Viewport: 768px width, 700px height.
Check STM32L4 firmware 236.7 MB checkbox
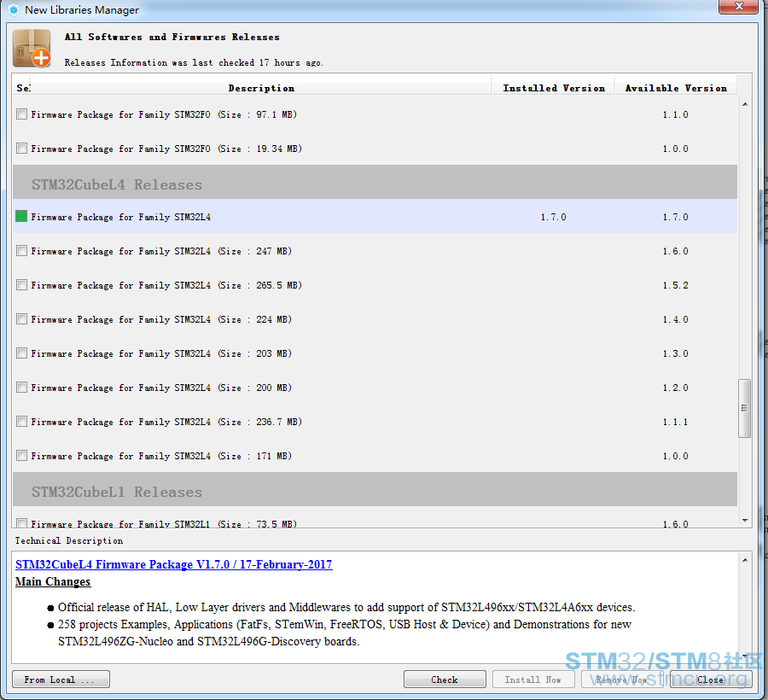[x=21, y=421]
